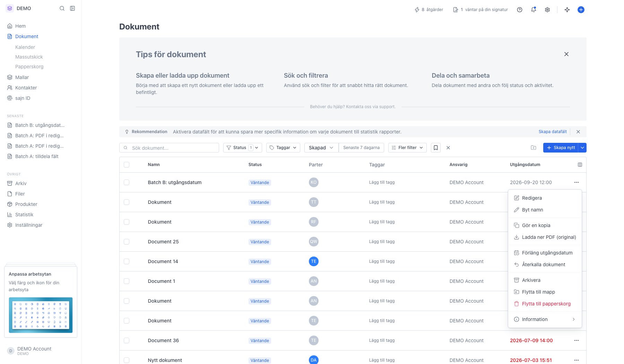This screenshot has width=624, height=364.
Task: Click the sparkle AI assistant icon
Action: pyautogui.click(x=567, y=10)
